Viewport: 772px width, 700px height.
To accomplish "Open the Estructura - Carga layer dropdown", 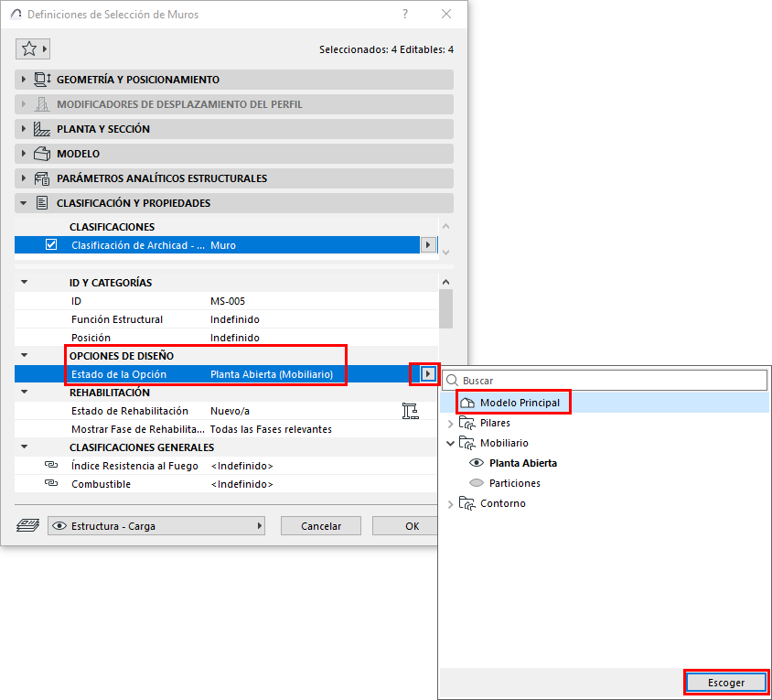I will pos(156,525).
